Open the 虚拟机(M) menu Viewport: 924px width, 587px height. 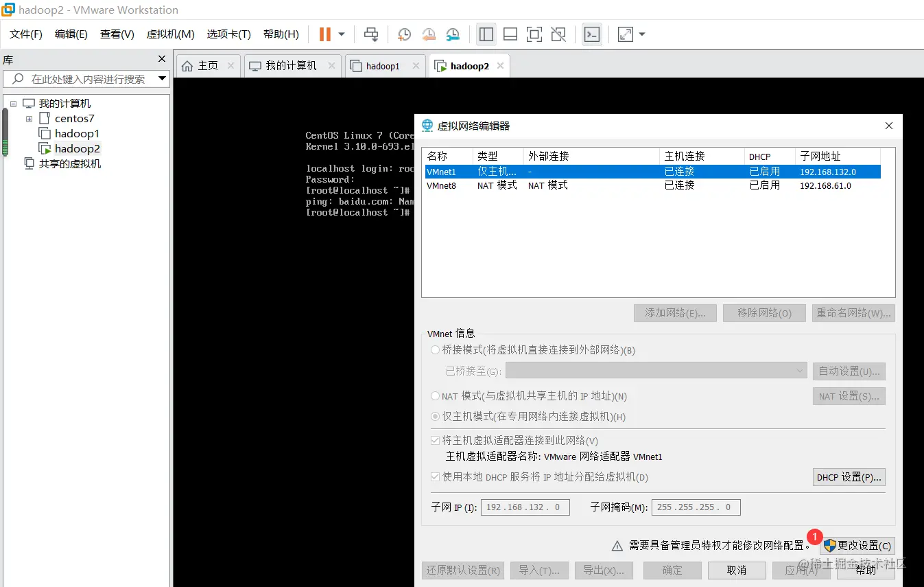tap(171, 34)
